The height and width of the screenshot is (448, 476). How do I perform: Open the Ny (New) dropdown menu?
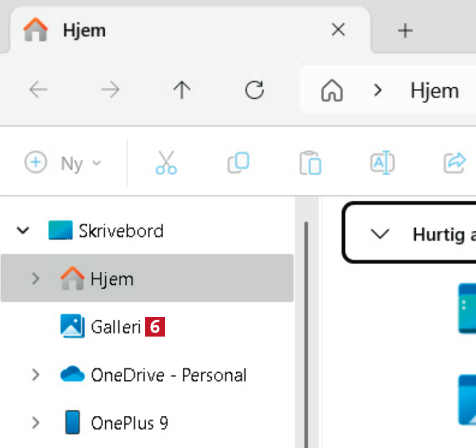tap(63, 163)
